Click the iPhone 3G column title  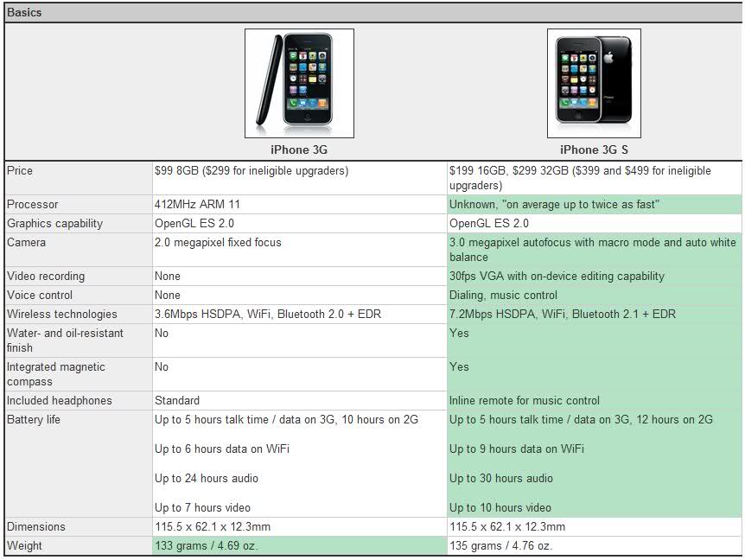pyautogui.click(x=299, y=150)
